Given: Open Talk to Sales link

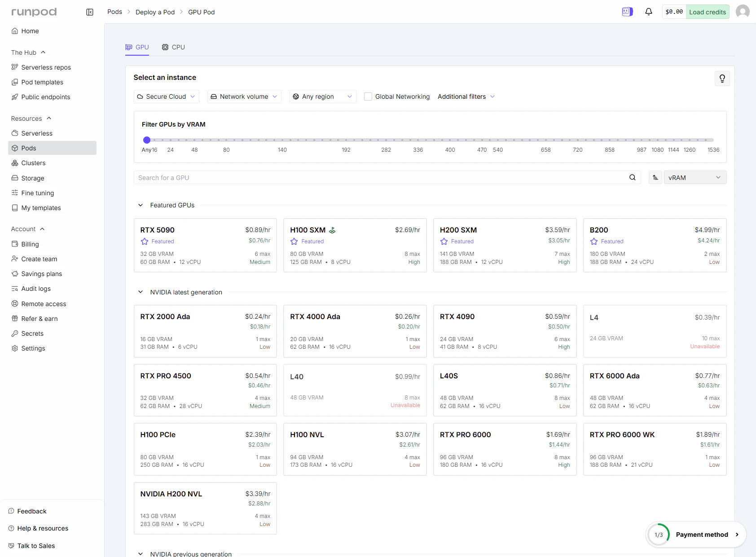Looking at the screenshot, I should click(x=32, y=546).
